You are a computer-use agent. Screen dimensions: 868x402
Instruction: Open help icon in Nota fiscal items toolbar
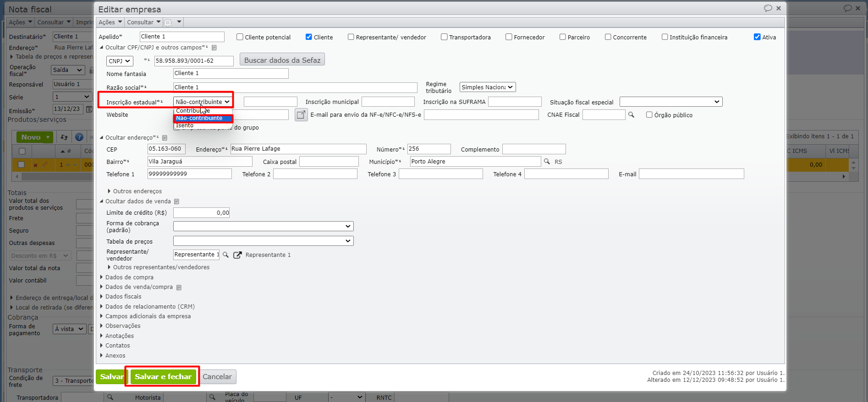point(79,137)
